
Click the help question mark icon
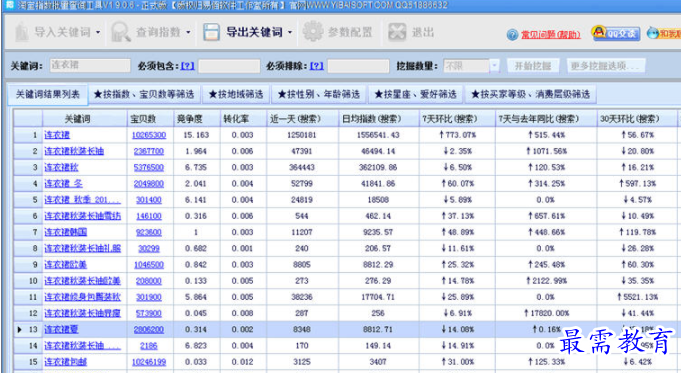tap(512, 35)
